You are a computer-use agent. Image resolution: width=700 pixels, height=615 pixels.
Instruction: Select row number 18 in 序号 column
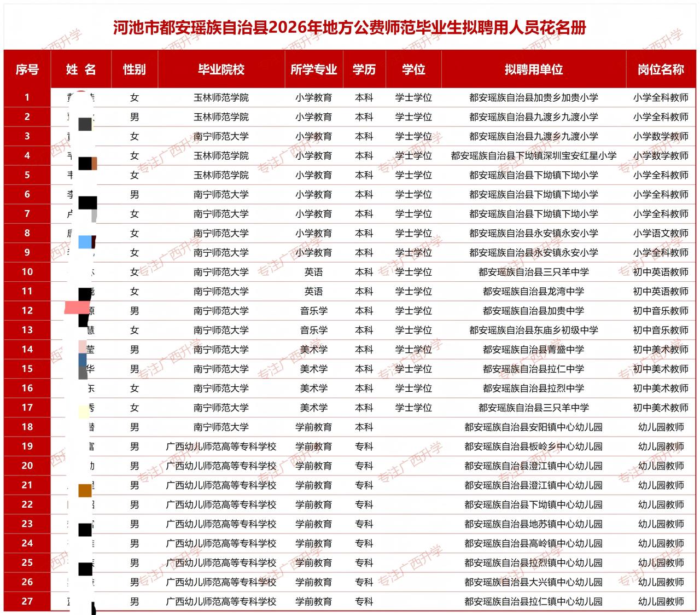(x=27, y=427)
